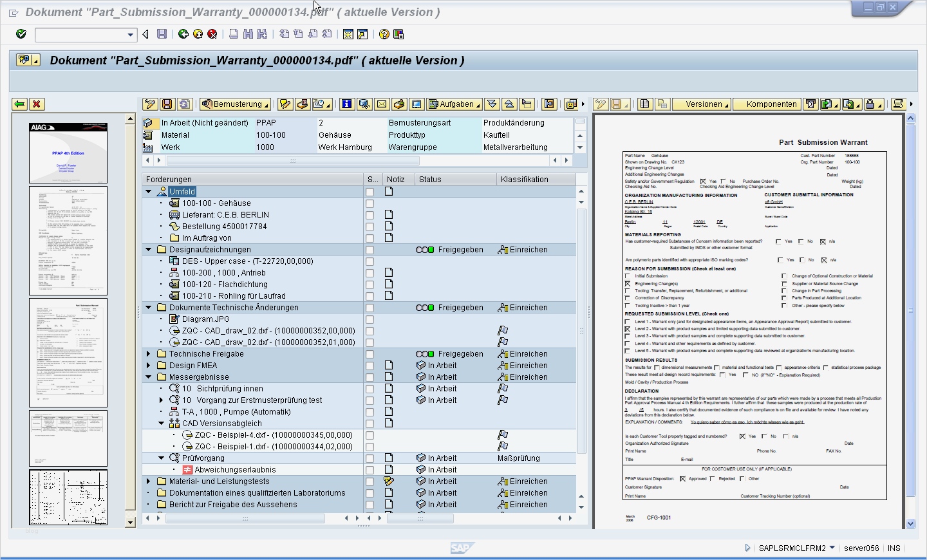
Task: Click the blue Information icon
Action: point(347,104)
